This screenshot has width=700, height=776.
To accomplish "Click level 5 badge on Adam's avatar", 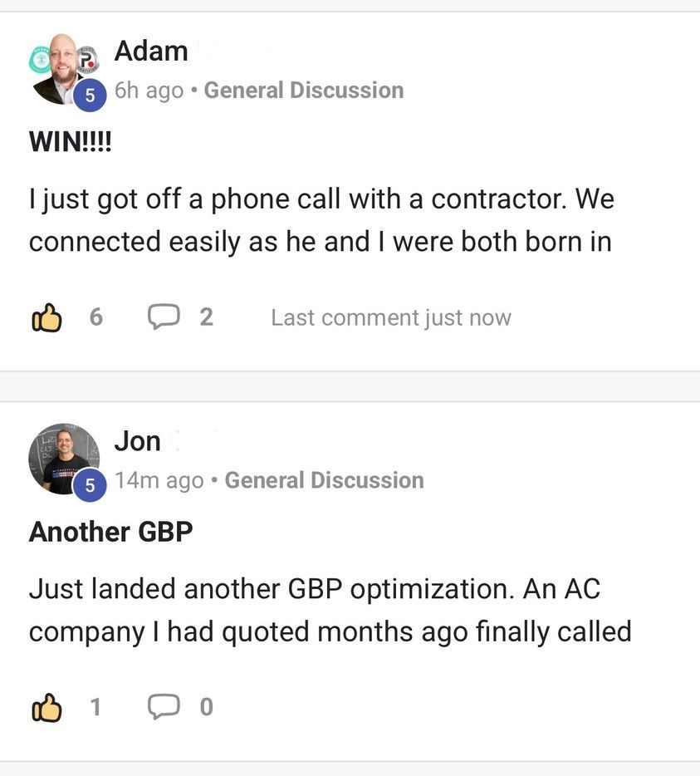I will (x=90, y=96).
